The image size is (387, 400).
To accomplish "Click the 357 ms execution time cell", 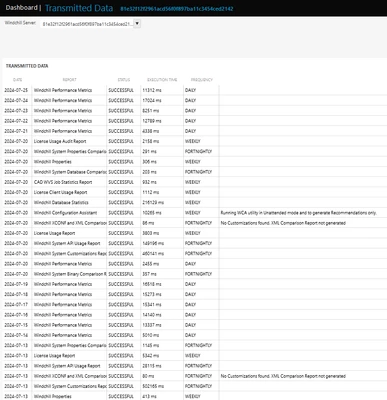I will 149,274.
